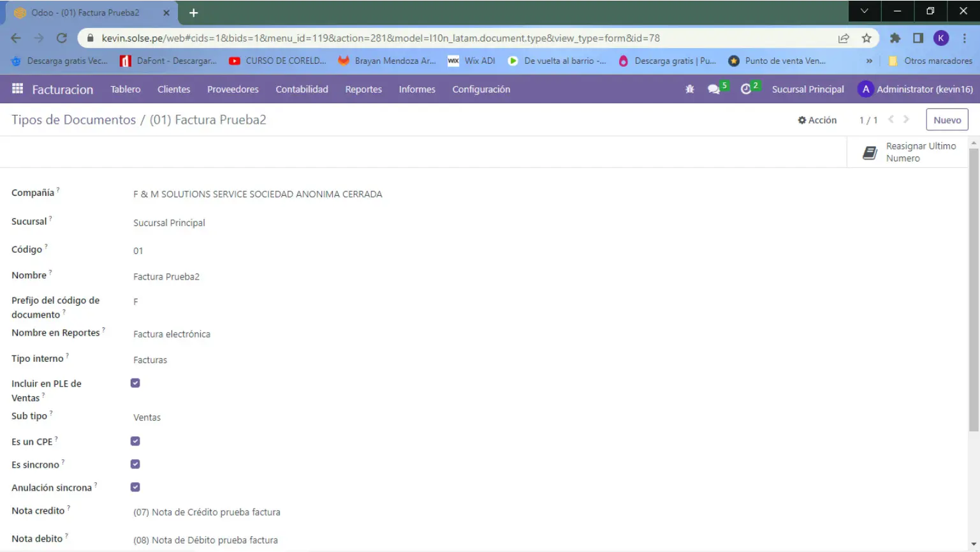
Task: Click the Compañía field value
Action: (258, 194)
